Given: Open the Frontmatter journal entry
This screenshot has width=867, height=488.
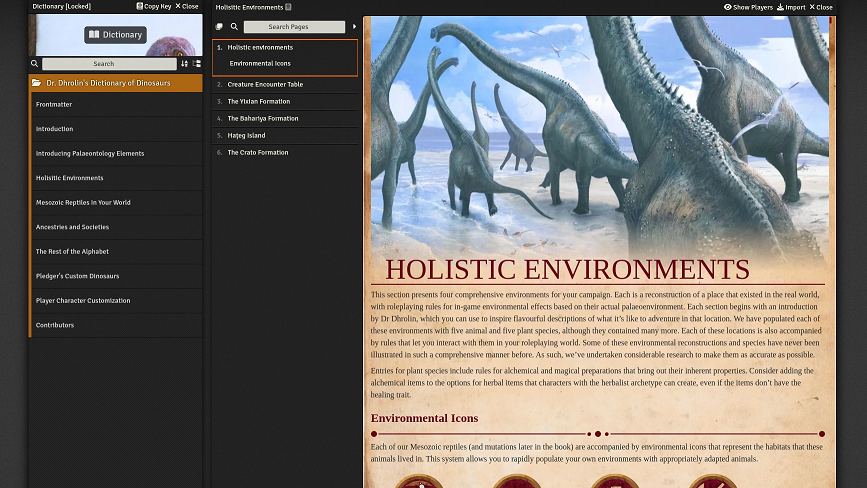Looking at the screenshot, I should [117, 104].
